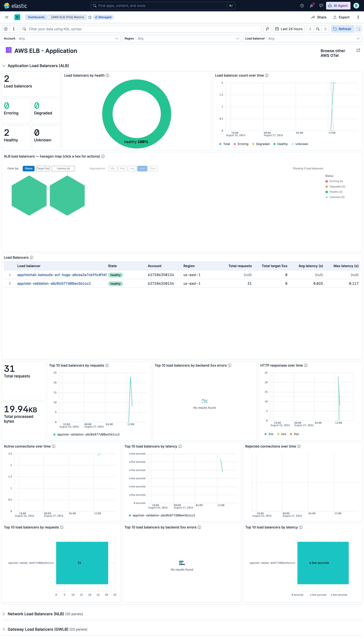Show info for HTTP responses over time
The image size is (364, 639).
[306, 365]
